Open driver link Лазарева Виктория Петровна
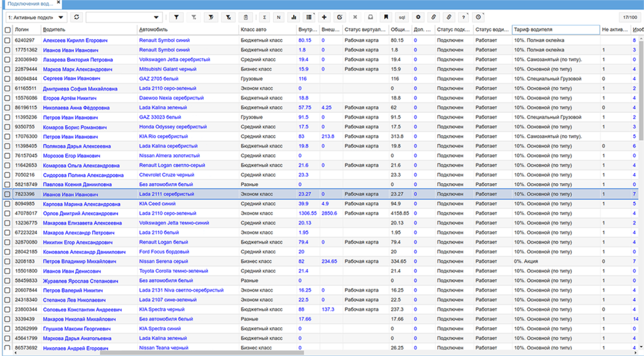The width and height of the screenshot is (644, 356). pyautogui.click(x=77, y=60)
